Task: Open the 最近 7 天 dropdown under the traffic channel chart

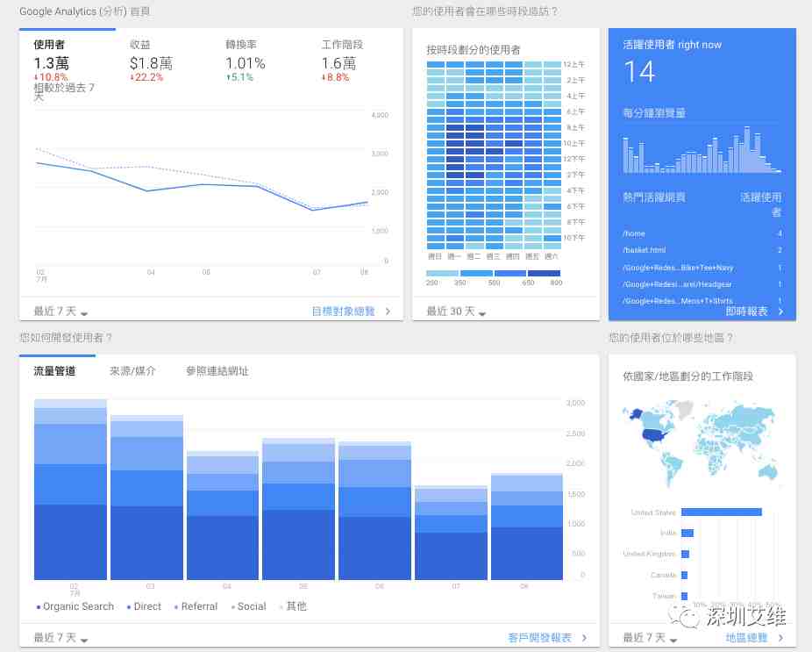Action: click(61, 637)
